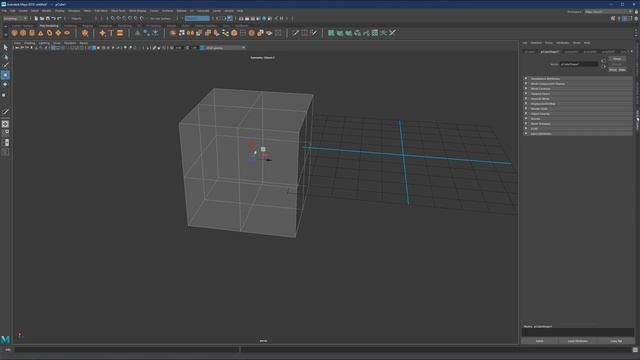Switch to single-pane viewport layout

(x=5, y=124)
